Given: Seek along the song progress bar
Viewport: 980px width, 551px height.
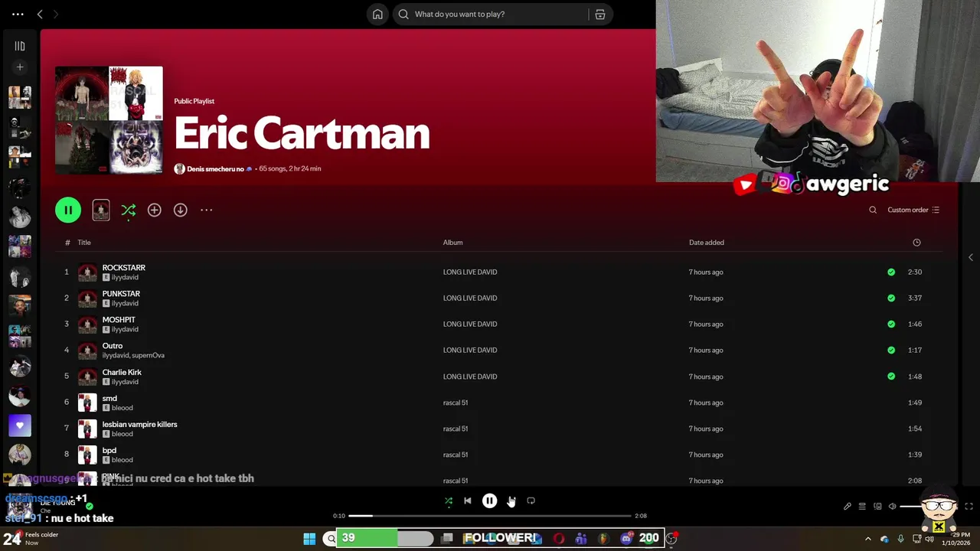Looking at the screenshot, I should tap(490, 516).
